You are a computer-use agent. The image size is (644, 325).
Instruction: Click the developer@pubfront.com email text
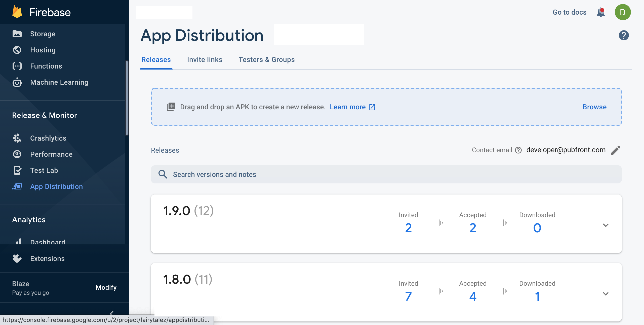[566, 150]
